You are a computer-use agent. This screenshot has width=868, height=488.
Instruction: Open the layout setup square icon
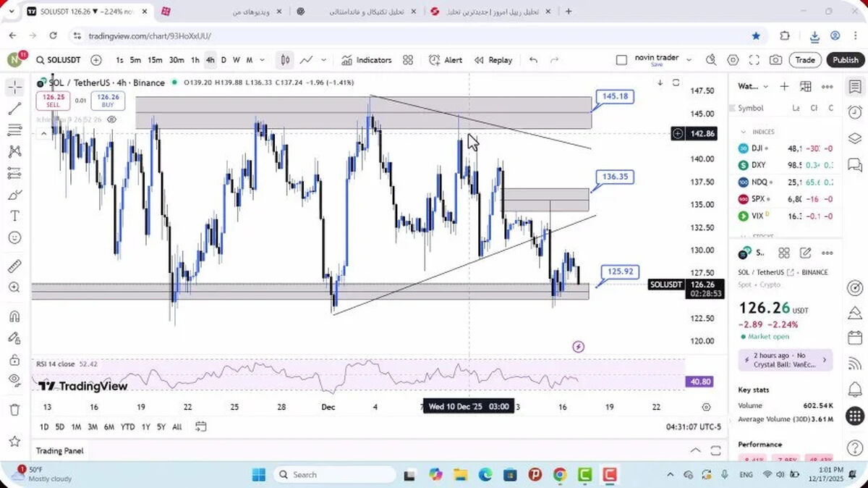[621, 60]
